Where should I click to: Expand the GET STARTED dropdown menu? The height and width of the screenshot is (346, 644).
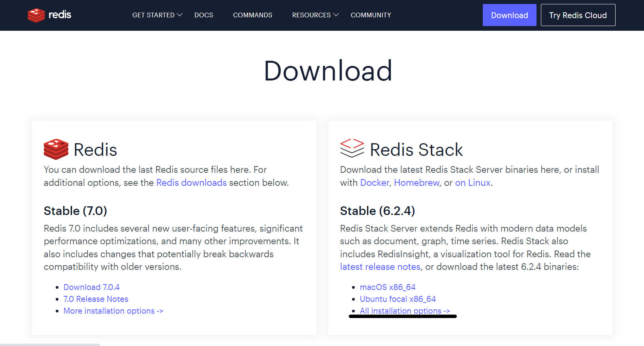(x=157, y=15)
